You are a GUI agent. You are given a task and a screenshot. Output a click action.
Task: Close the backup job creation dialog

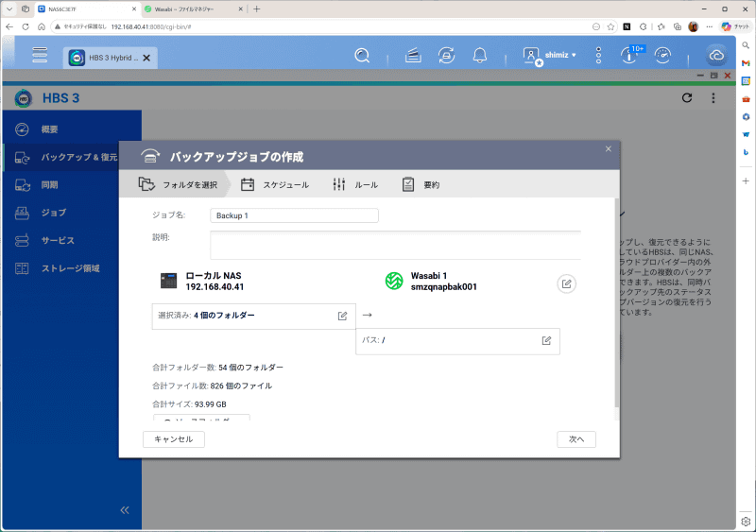[609, 149]
